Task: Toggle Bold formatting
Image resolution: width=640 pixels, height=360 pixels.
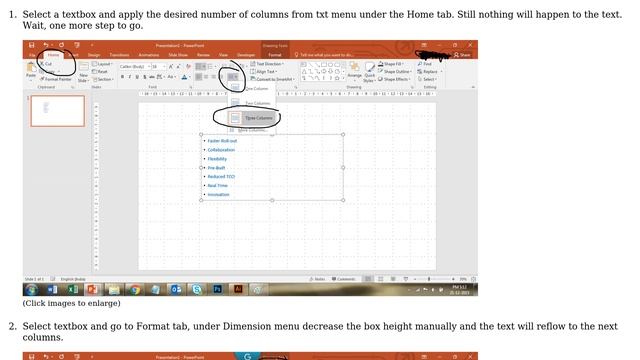Action: [122, 77]
